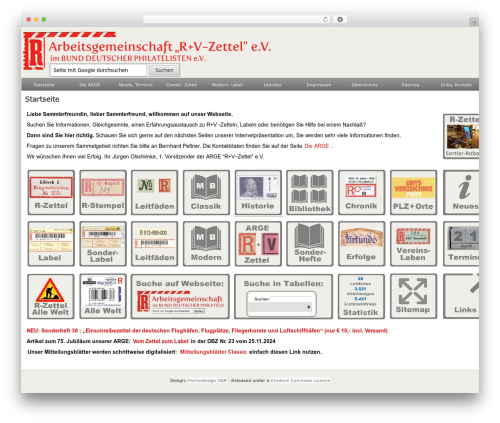Image resolution: width=500 pixels, height=423 pixels.
Task: Open the Suche auf Webseite tile
Action: tap(180, 296)
